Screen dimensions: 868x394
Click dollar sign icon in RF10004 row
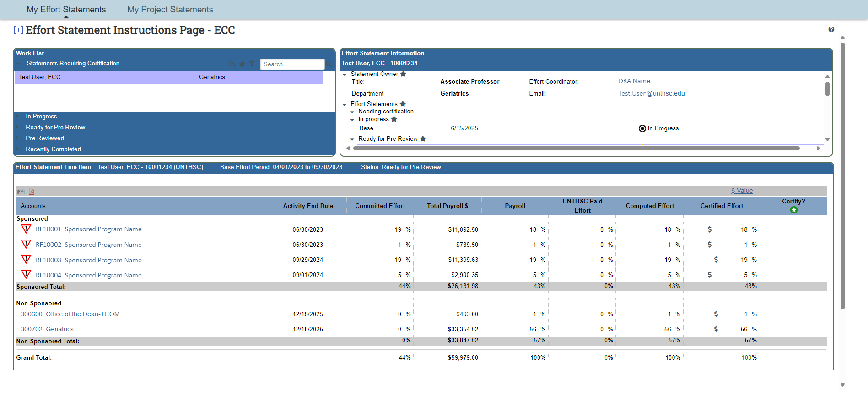(710, 275)
